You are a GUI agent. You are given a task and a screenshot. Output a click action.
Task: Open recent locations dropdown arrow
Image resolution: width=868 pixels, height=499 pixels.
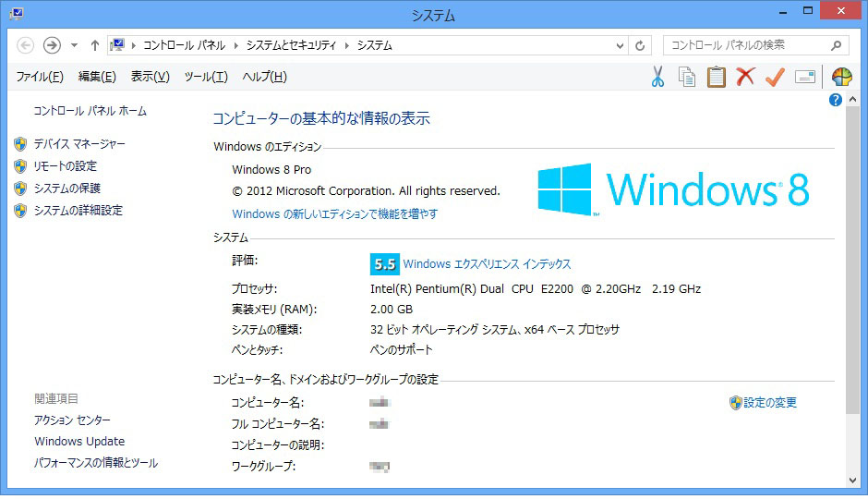click(x=74, y=45)
